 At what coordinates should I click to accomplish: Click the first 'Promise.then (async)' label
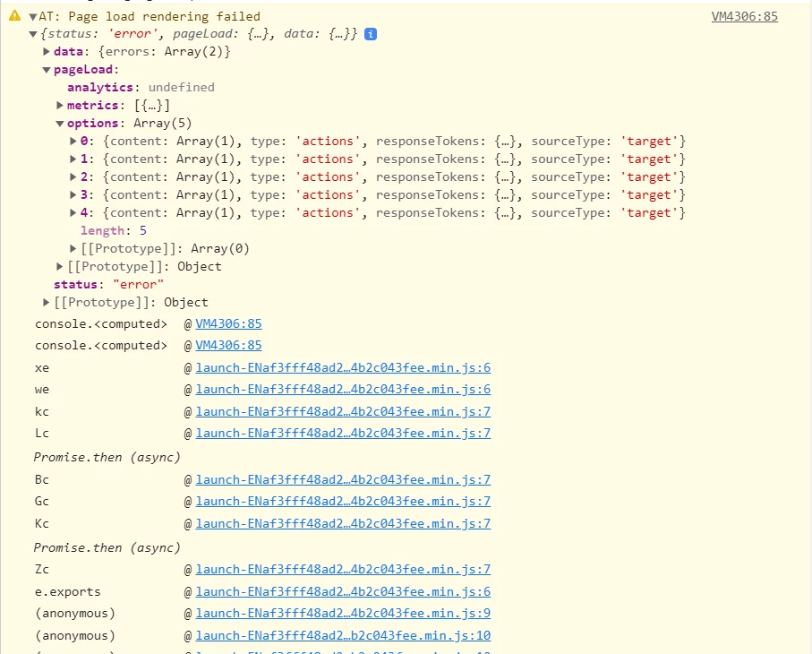107,458
